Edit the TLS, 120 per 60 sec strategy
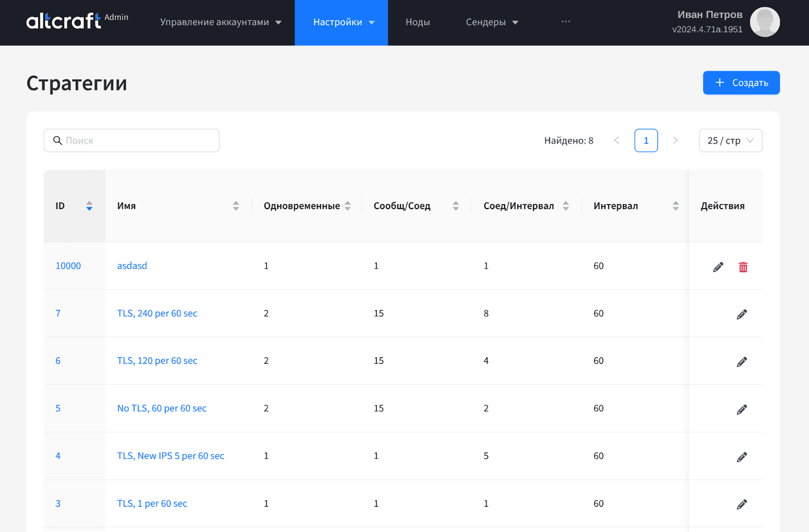 (x=741, y=362)
